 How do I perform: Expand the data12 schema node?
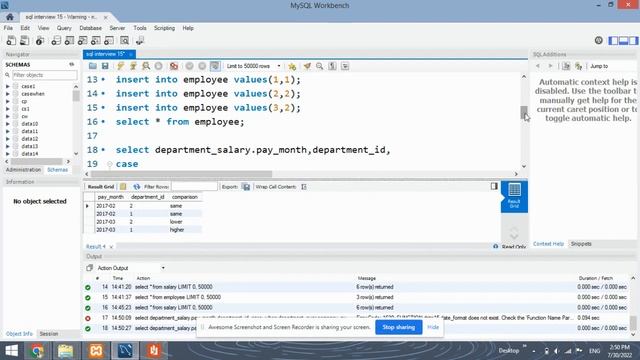point(7,139)
